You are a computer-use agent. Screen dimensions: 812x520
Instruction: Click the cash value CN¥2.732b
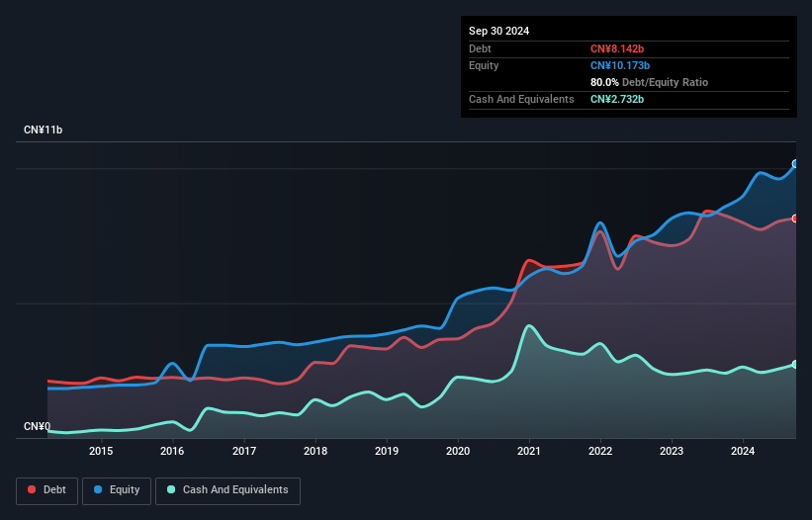(x=617, y=99)
